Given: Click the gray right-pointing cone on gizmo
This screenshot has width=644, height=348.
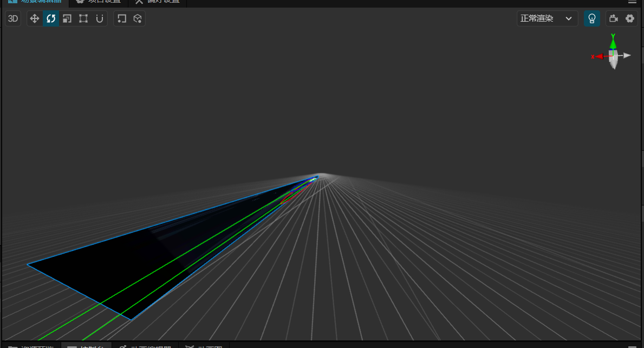Looking at the screenshot, I should pyautogui.click(x=626, y=55).
